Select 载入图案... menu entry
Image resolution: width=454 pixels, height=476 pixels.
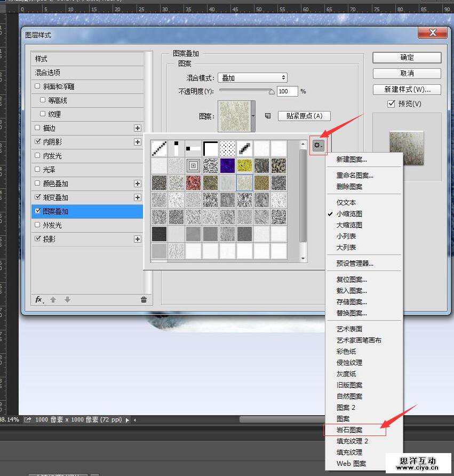coord(352,291)
